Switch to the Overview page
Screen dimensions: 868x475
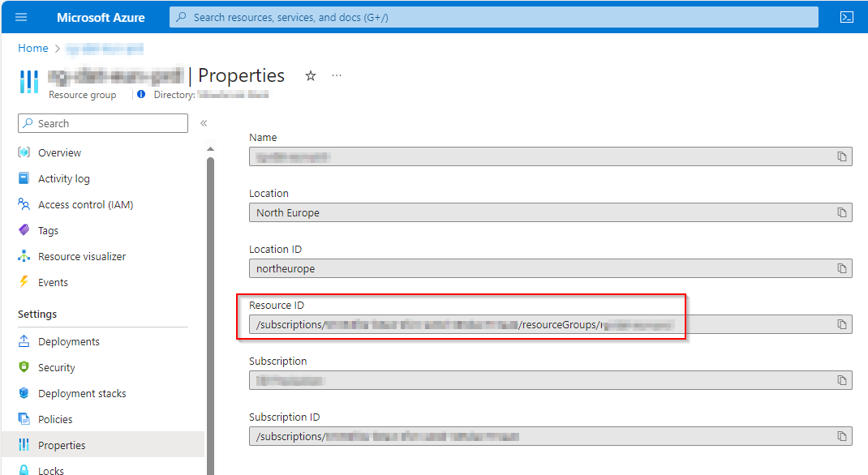click(60, 152)
